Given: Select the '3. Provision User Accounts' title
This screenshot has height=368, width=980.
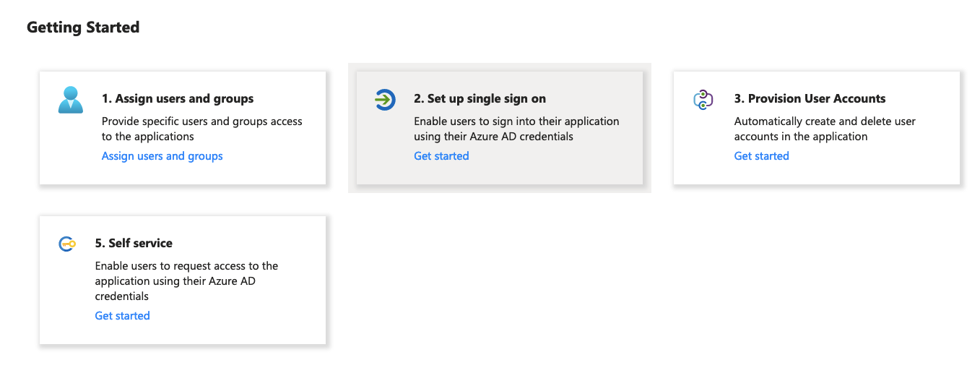Looking at the screenshot, I should click(810, 99).
